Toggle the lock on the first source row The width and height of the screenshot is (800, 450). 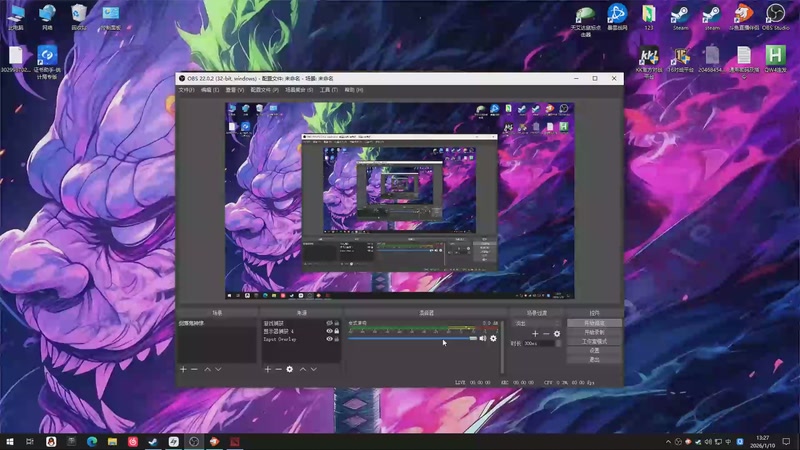337,323
